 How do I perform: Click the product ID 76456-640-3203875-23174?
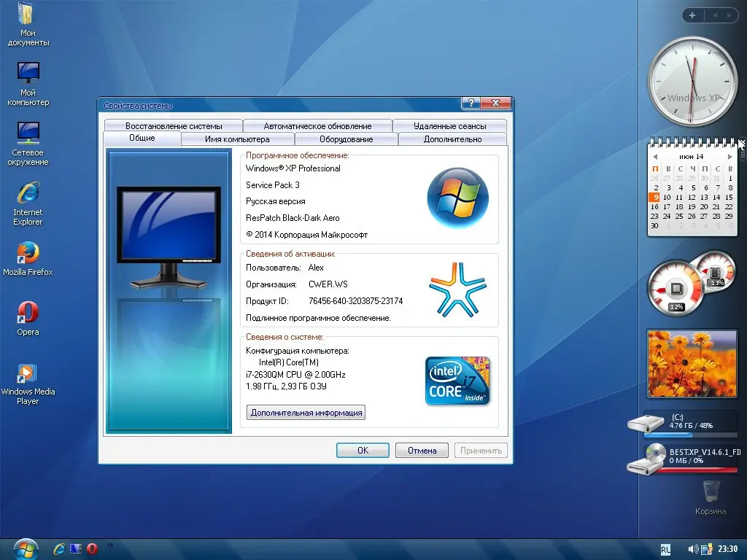355,301
